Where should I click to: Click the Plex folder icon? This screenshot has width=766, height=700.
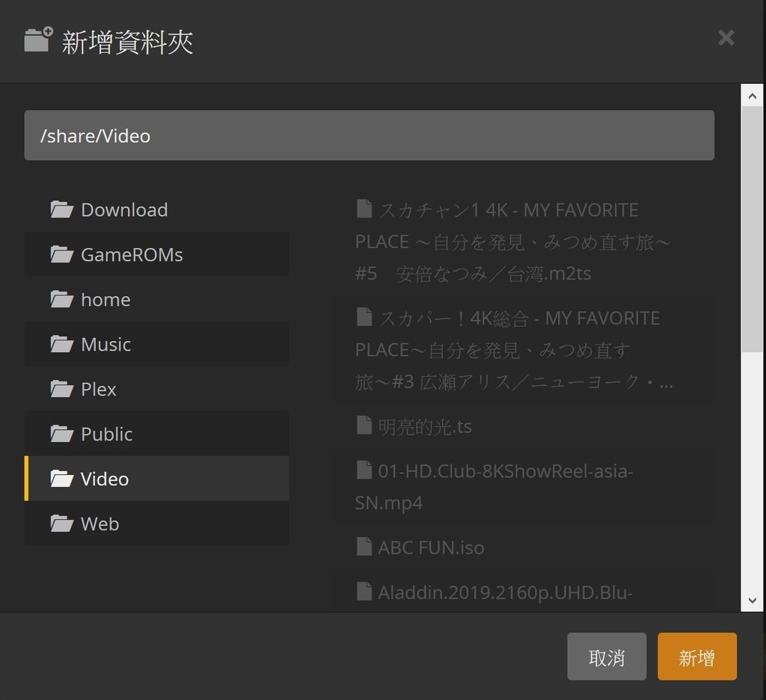tap(61, 390)
